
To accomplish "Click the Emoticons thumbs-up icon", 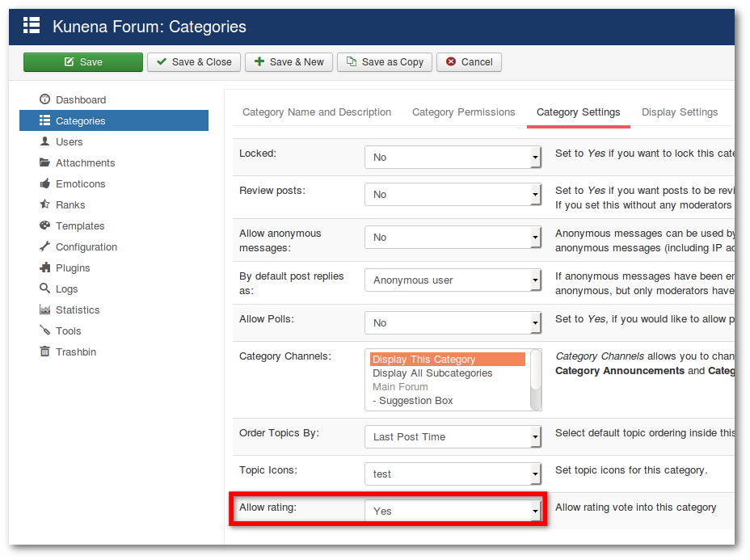I will [44, 183].
